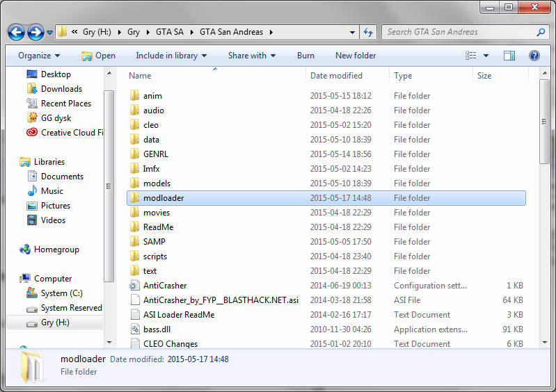The width and height of the screenshot is (556, 392).
Task: Select the movies folder icon
Action: coord(134,212)
